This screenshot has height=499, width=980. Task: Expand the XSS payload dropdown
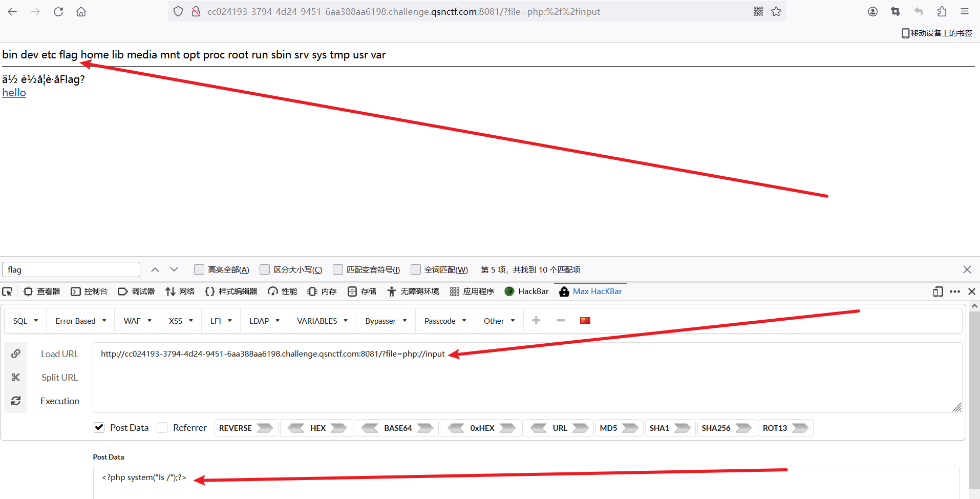[180, 320]
